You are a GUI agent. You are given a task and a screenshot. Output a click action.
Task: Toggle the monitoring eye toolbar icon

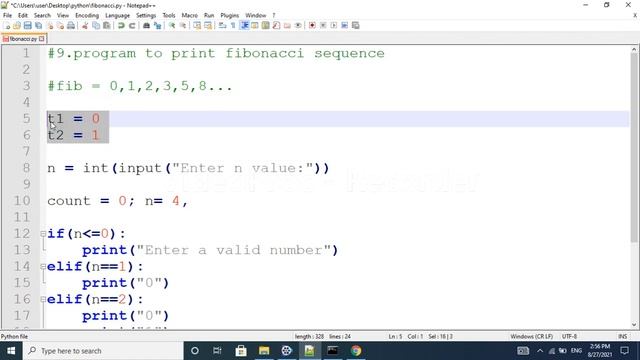pos(298,25)
